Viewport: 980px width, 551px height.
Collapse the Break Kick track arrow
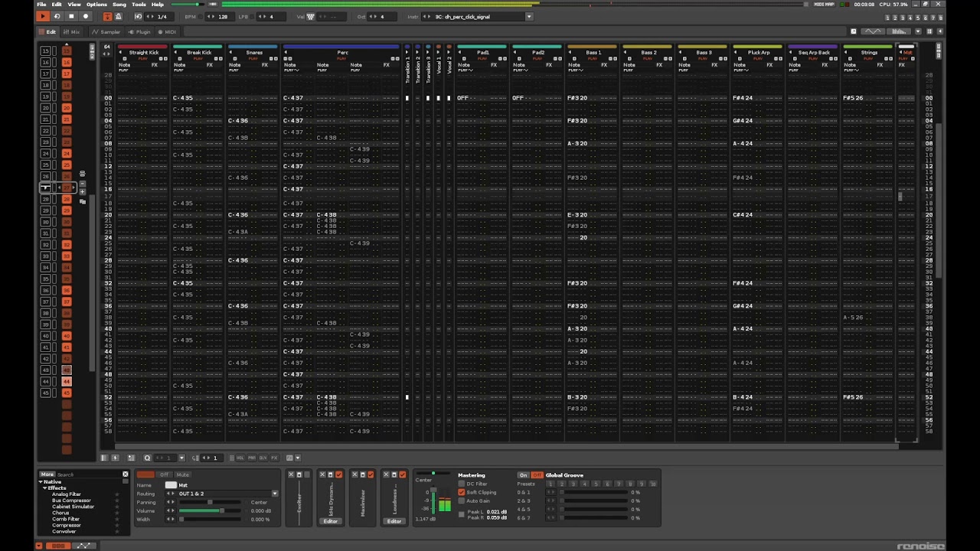(176, 53)
